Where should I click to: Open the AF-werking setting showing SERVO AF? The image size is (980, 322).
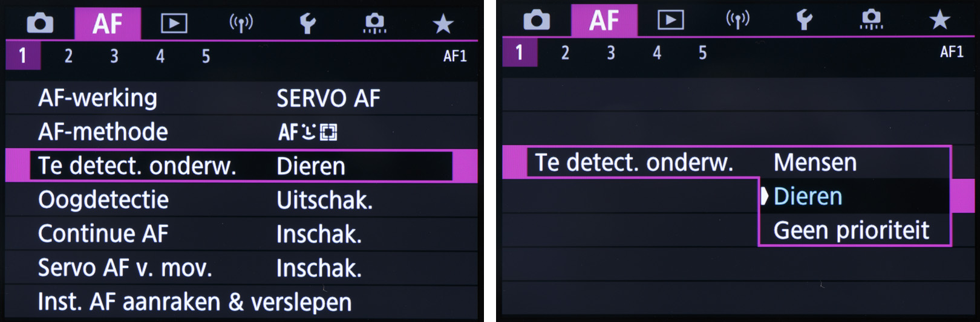coord(241,98)
